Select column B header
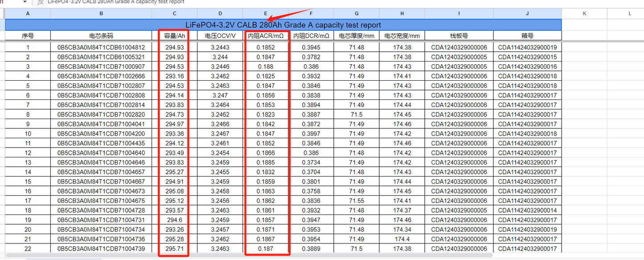The width and height of the screenshot is (644, 260). click(101, 13)
